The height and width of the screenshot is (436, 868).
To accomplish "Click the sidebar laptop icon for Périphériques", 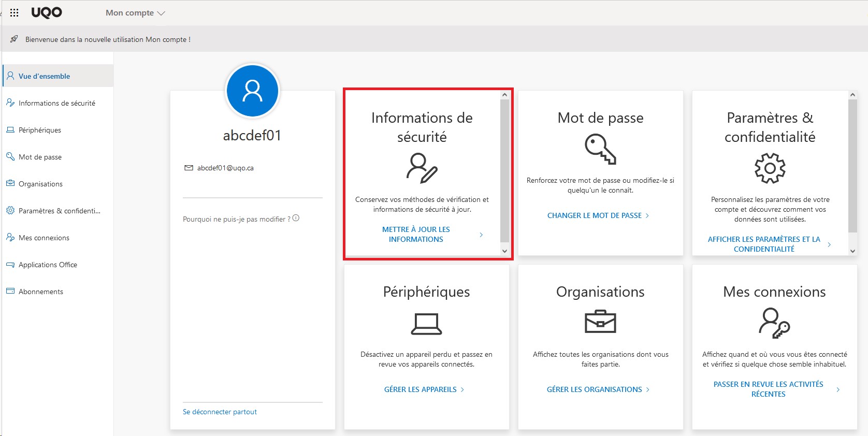I will tap(10, 129).
